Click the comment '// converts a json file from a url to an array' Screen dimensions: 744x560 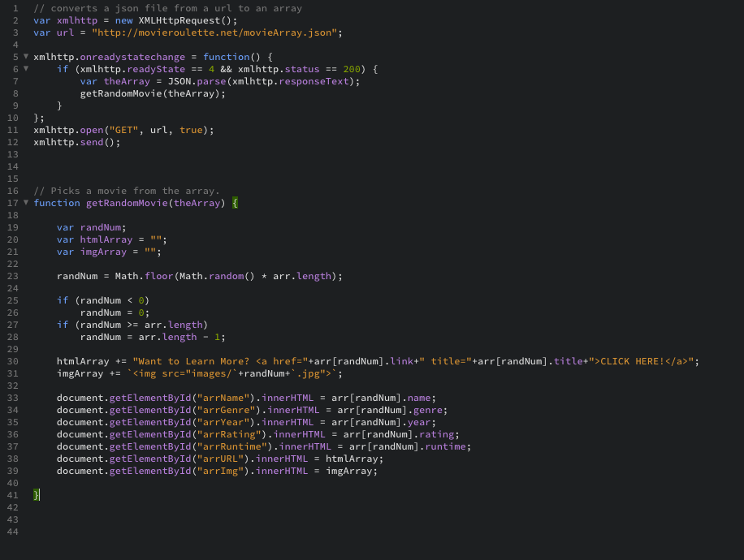167,8
